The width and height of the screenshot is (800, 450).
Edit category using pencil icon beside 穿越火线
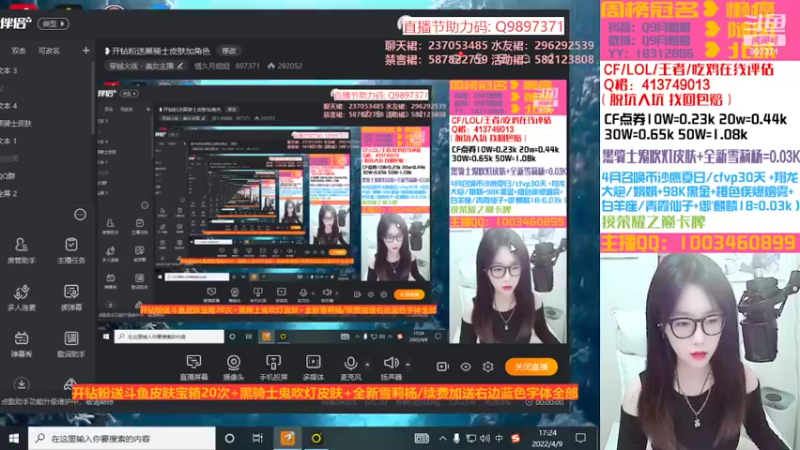[180, 66]
